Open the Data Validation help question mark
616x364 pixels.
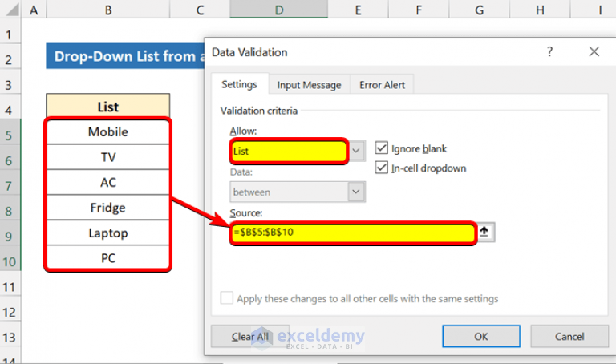click(549, 51)
